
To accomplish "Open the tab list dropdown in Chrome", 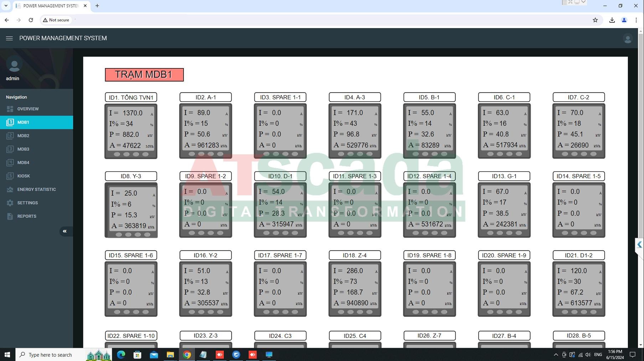I will tap(6, 6).
